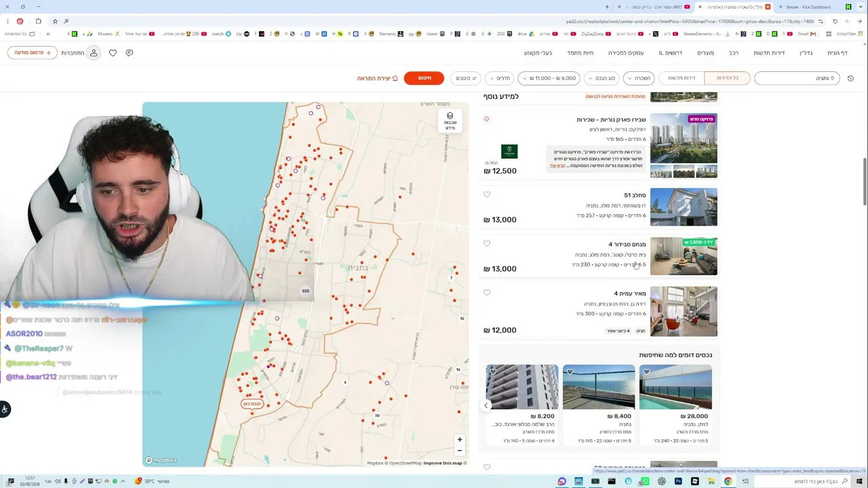Open the סחלב 51 listing title
This screenshot has height=488, width=868.
pyautogui.click(x=635, y=195)
